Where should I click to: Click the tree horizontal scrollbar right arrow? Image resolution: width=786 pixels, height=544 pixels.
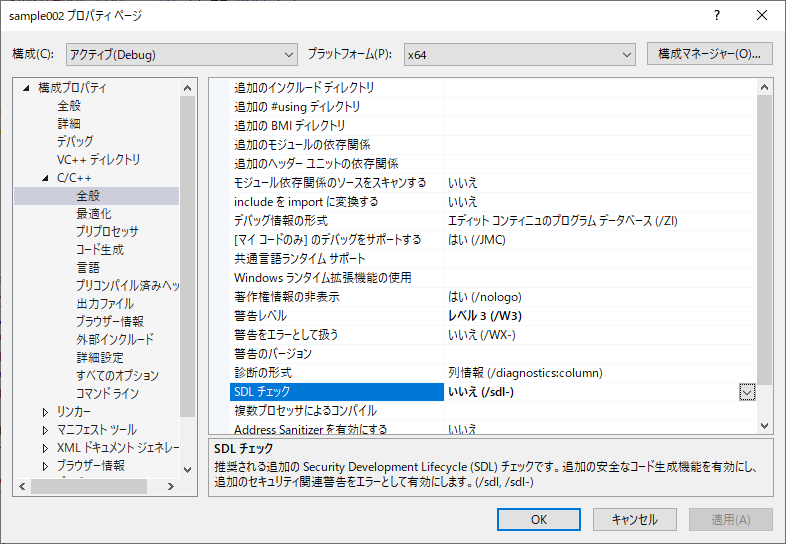point(171,486)
